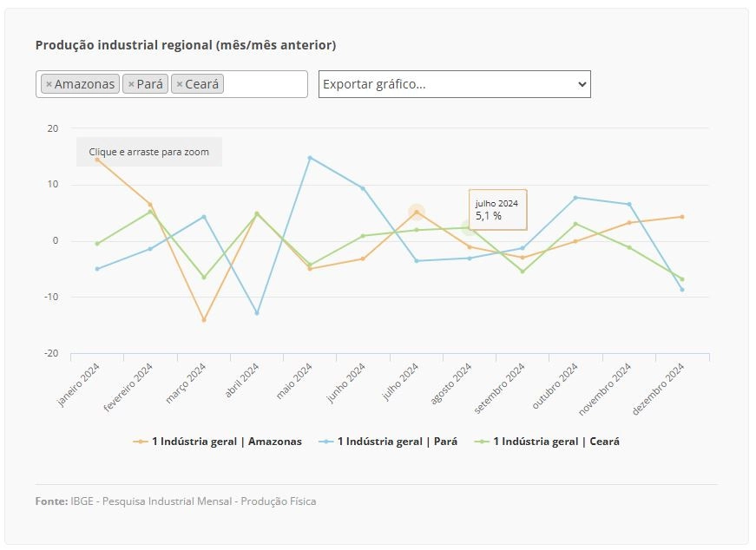
Task: Click the highlighted Amazonas julho 2024 point
Action: click(417, 212)
